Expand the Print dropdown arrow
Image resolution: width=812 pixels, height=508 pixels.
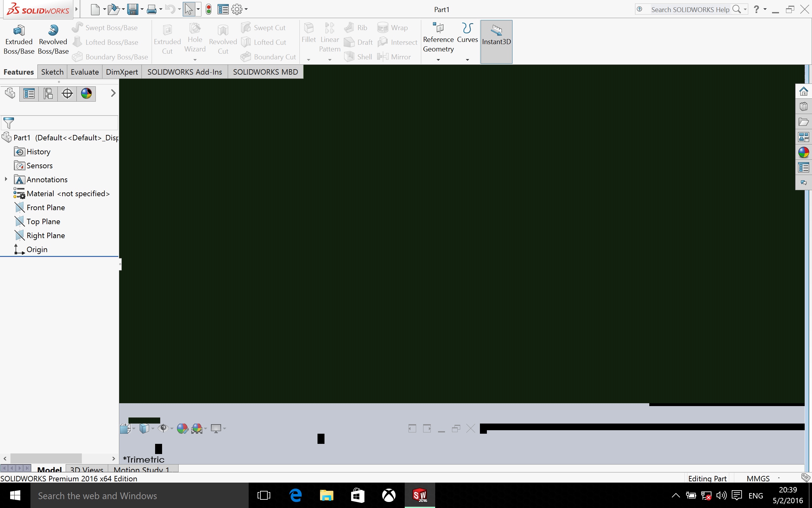click(161, 10)
